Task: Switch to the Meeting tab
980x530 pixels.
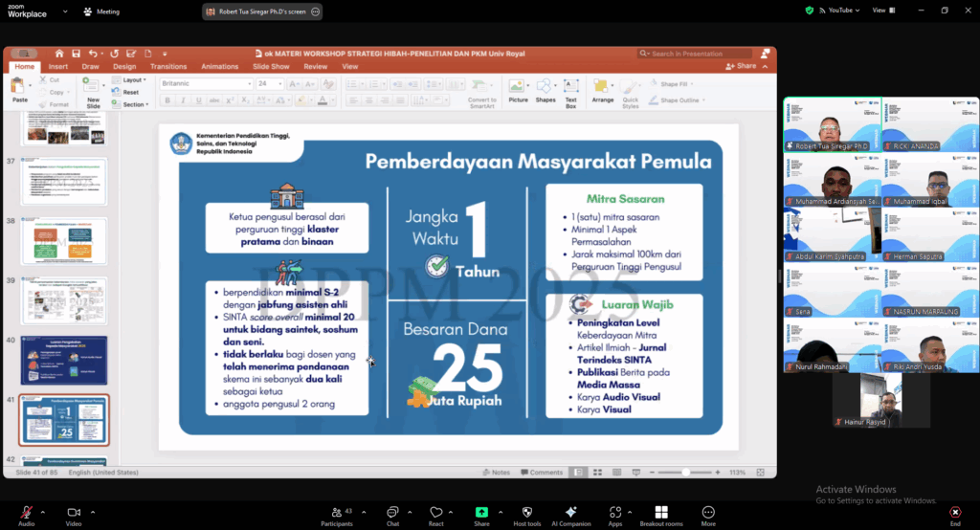Action: (x=101, y=11)
